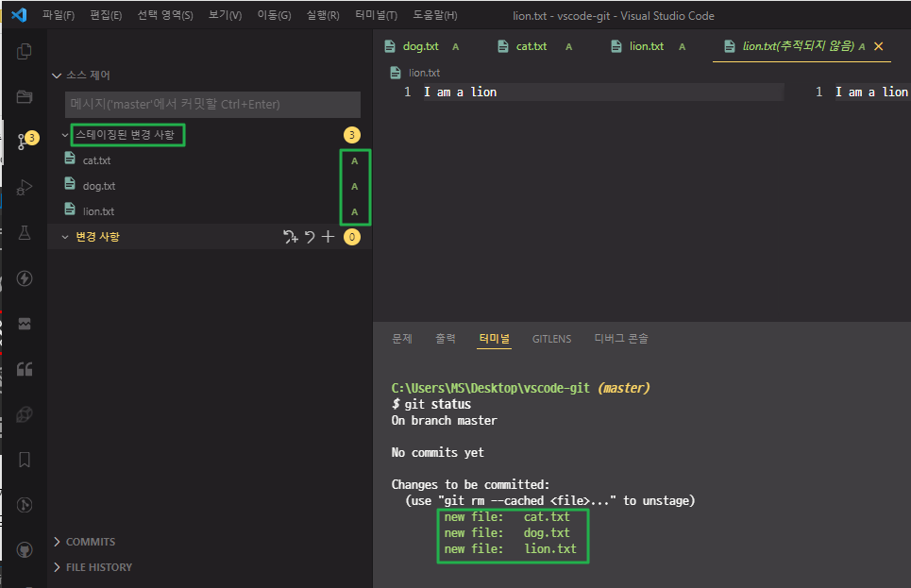Open the Run and Debug view
Viewport: 911px width, 588px height.
click(x=24, y=188)
